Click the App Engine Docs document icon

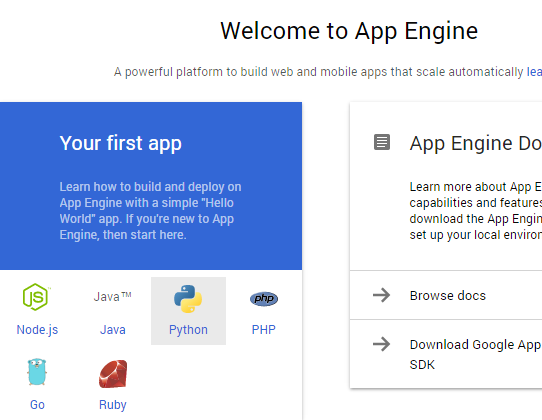click(x=382, y=142)
